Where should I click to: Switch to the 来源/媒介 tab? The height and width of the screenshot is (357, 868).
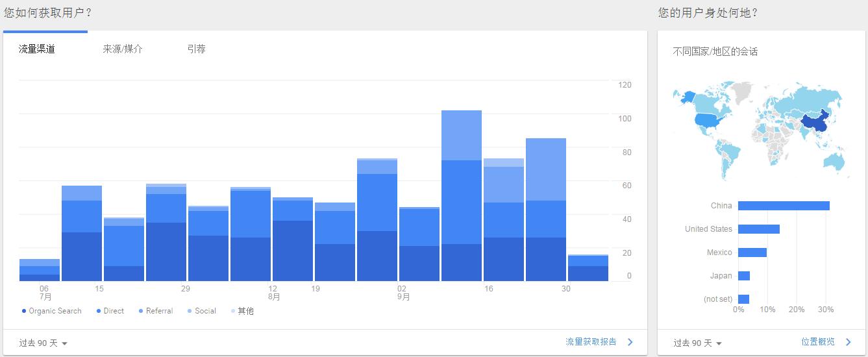[x=123, y=49]
